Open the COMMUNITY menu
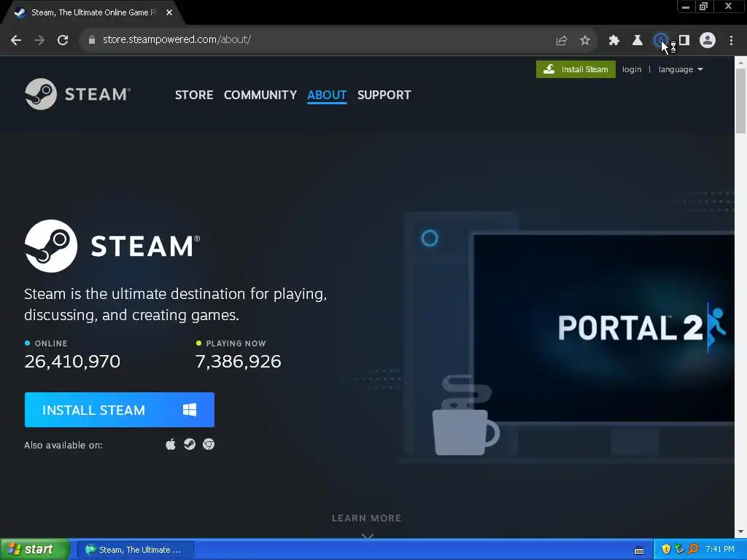Screen dimensions: 747x560 tap(260, 96)
